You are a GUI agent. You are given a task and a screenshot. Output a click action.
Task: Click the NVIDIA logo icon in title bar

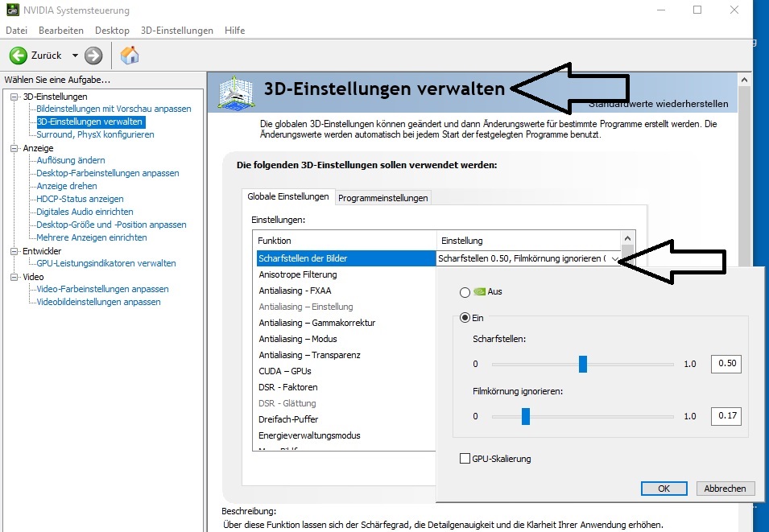pos(11,10)
